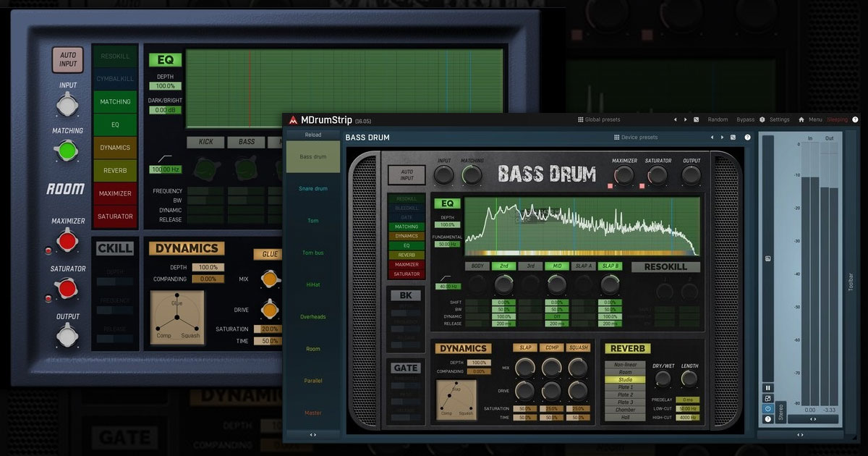Click the MDrumStrip logo icon

click(x=293, y=120)
